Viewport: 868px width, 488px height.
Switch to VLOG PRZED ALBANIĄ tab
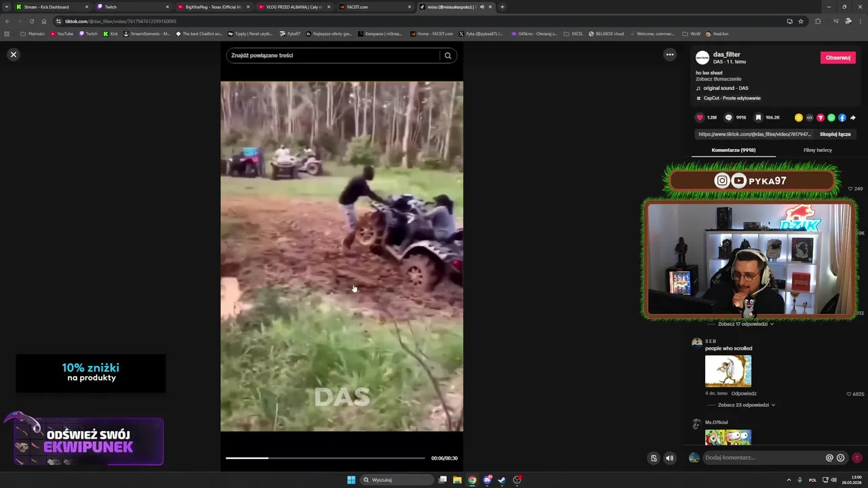coord(294,7)
